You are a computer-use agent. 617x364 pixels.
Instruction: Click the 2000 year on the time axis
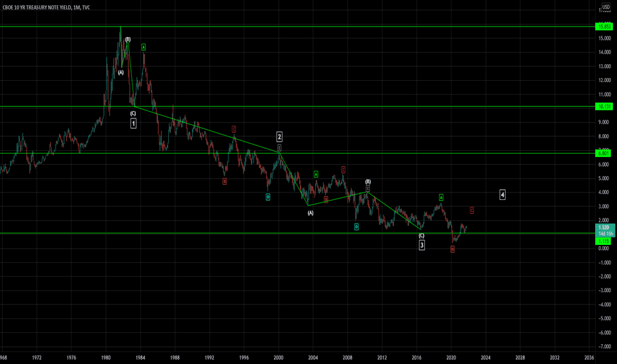click(279, 357)
